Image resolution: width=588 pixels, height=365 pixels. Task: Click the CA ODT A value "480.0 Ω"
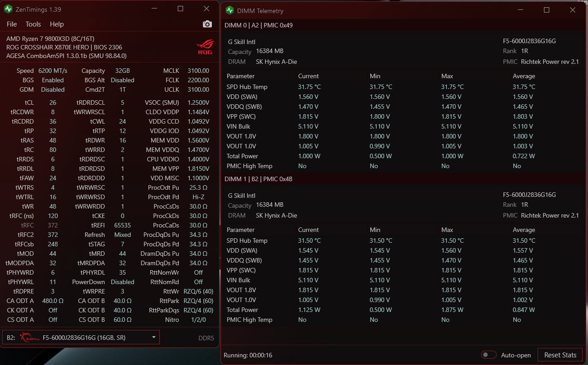click(53, 301)
